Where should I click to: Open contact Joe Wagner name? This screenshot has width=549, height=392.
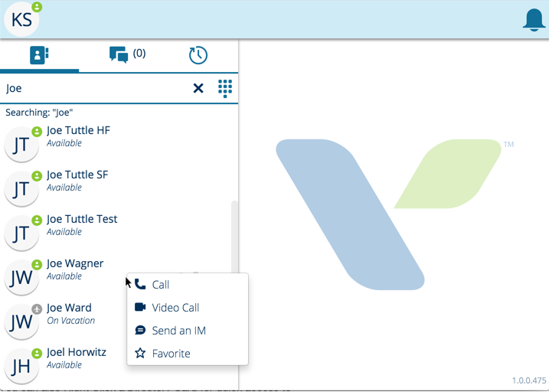click(75, 263)
